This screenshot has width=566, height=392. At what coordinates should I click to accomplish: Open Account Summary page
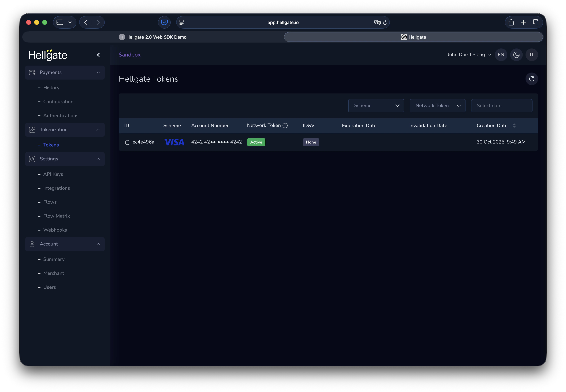coord(54,259)
